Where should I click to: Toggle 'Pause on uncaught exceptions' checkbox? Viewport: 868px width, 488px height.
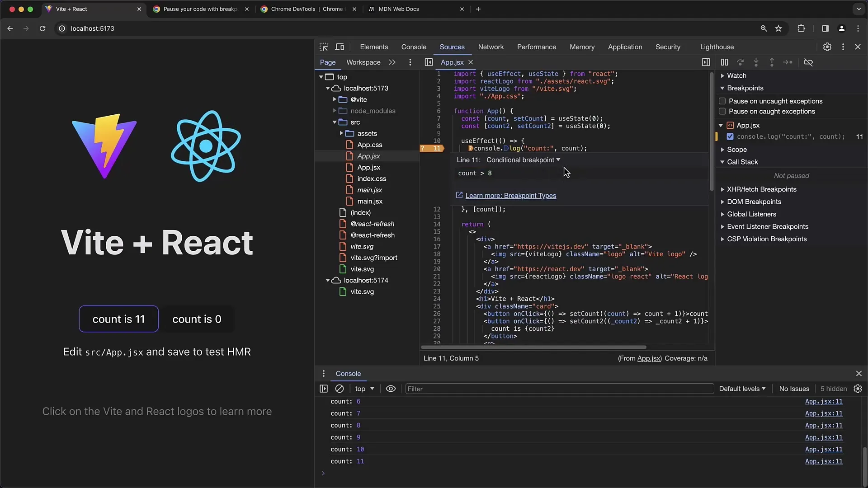tap(722, 100)
